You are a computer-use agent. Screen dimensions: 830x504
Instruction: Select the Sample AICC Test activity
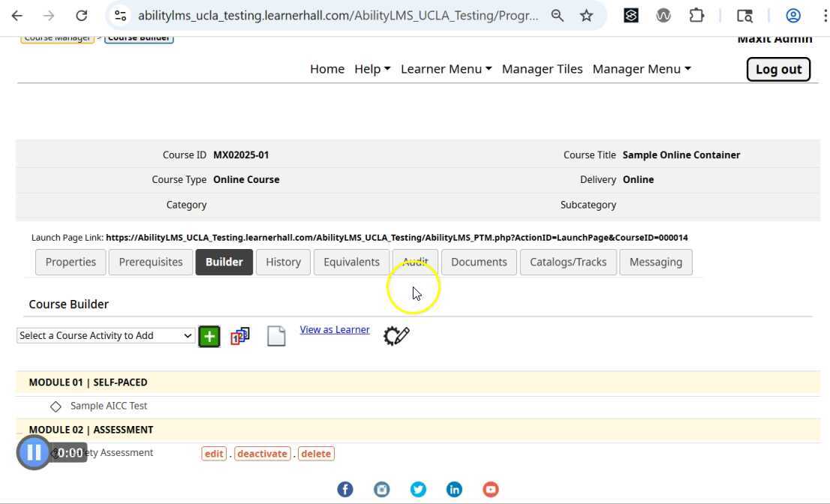click(109, 406)
